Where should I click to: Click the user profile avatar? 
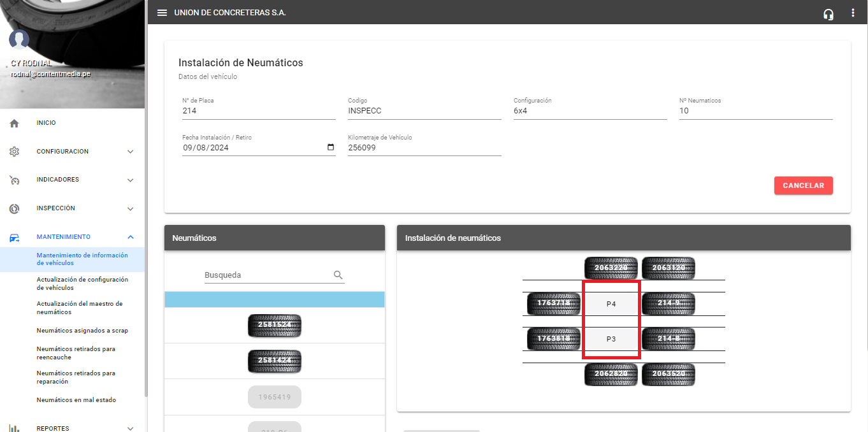[x=19, y=40]
